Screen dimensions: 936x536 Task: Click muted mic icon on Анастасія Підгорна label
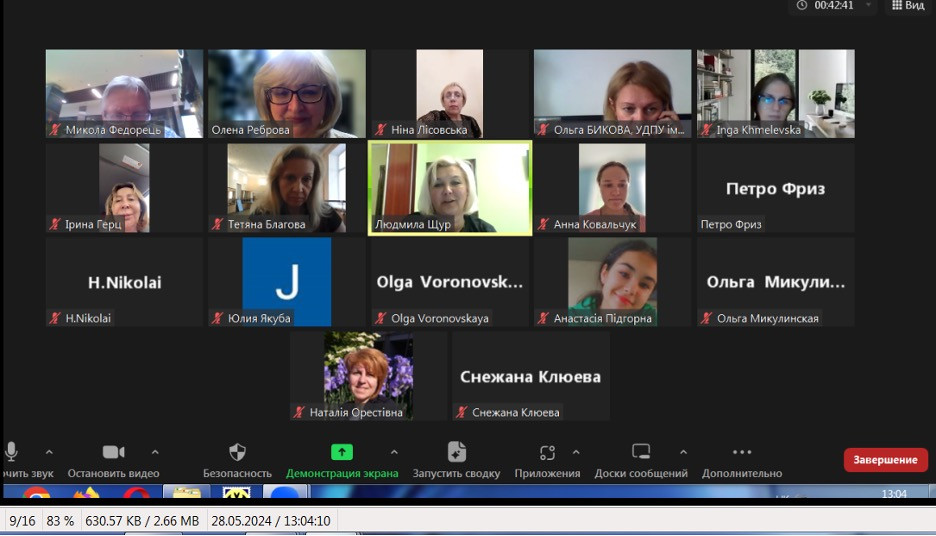[x=544, y=318]
